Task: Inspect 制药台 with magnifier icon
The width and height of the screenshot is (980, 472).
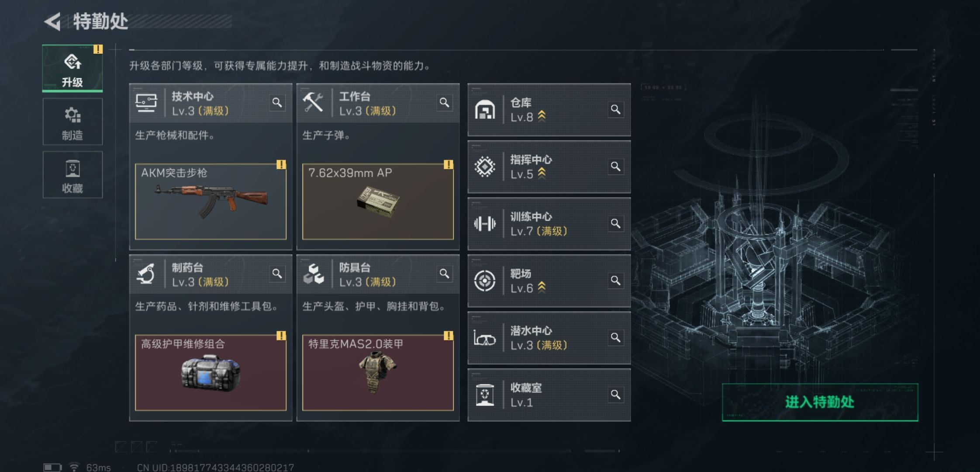Action: [x=277, y=274]
